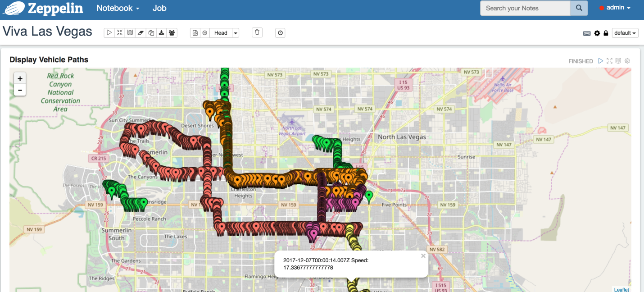Expand the admin user menu

pyautogui.click(x=615, y=7)
